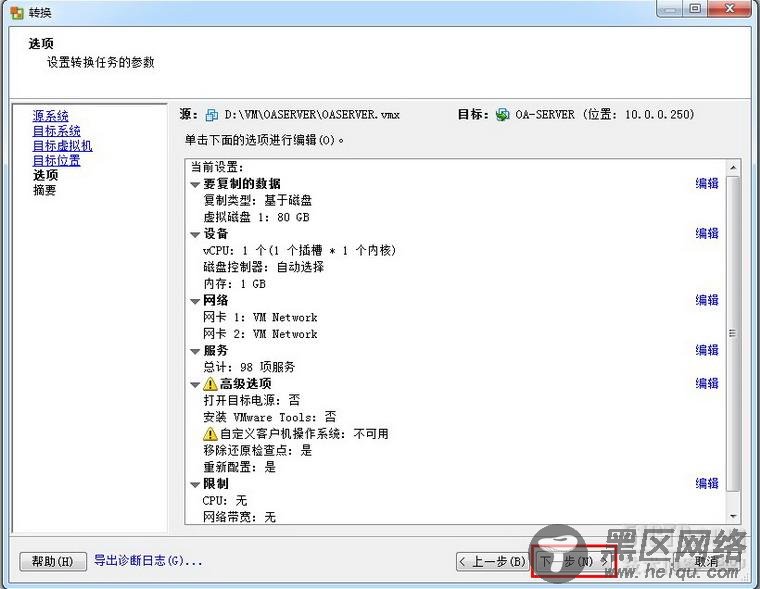Click 总计: 98 项服务 row
The height and width of the screenshot is (589, 760).
[249, 367]
